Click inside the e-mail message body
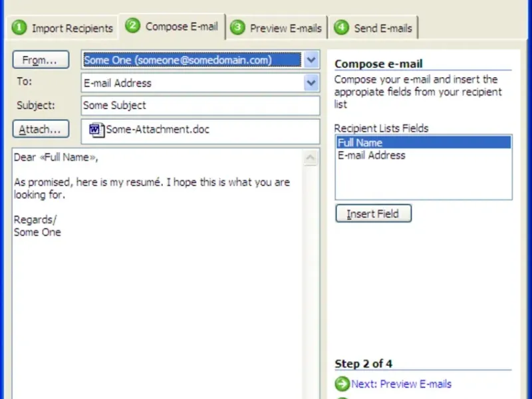 [x=158, y=273]
